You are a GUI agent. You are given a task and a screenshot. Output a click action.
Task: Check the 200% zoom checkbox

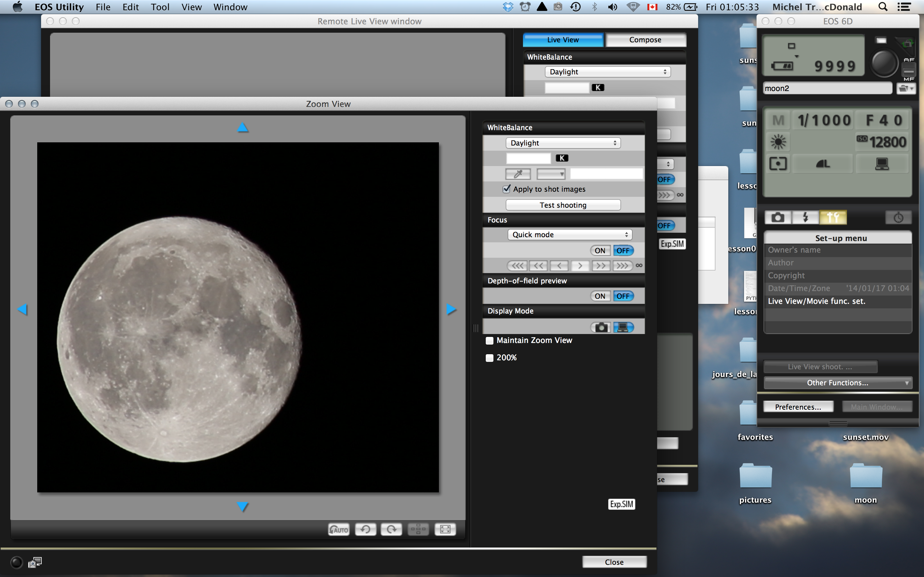coord(490,358)
